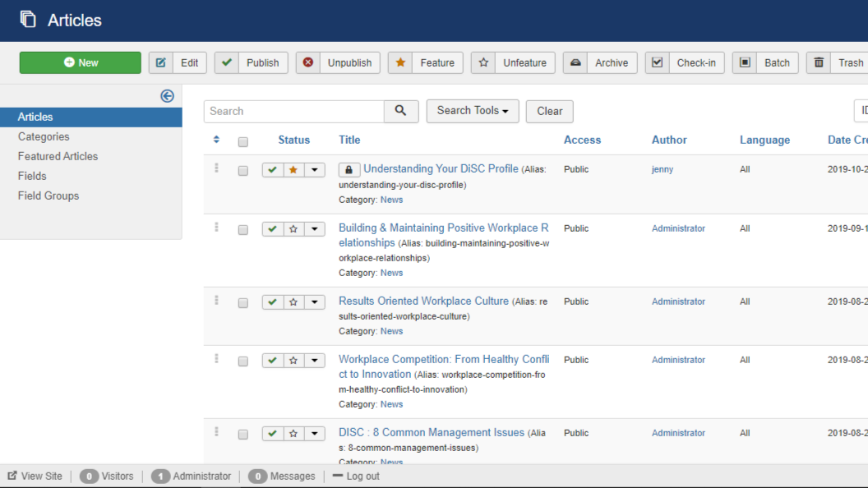
Task: Click the drag handle of Results Oriented Workplace Culture row
Action: (216, 300)
